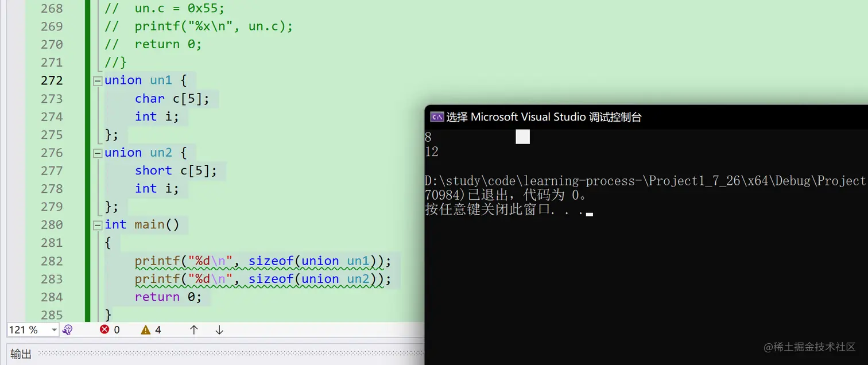Collapse the int main() function block
Screen dimensions: 868x365
pyautogui.click(x=98, y=226)
